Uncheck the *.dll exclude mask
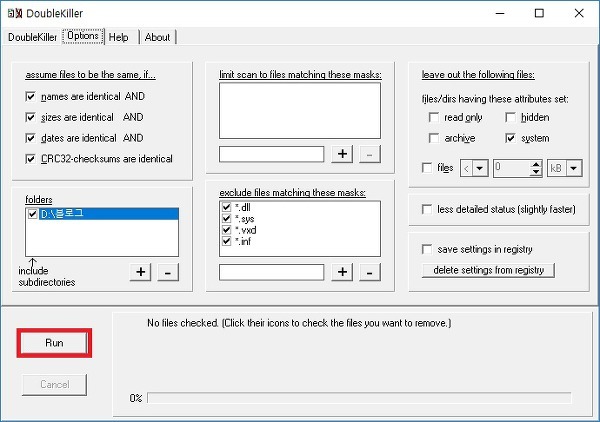The image size is (600, 422). click(x=227, y=207)
